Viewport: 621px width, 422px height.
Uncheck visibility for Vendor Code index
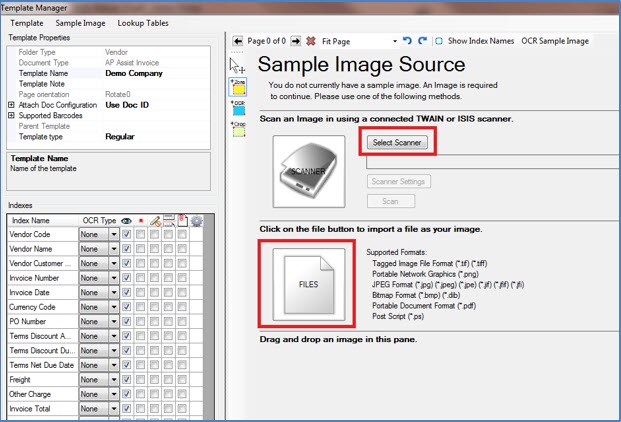(126, 234)
